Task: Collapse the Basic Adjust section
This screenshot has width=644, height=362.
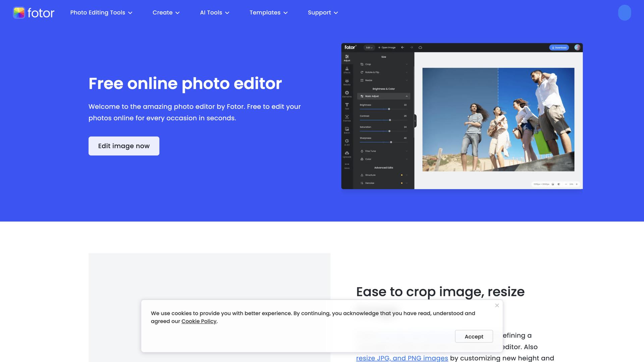Action: (x=407, y=96)
